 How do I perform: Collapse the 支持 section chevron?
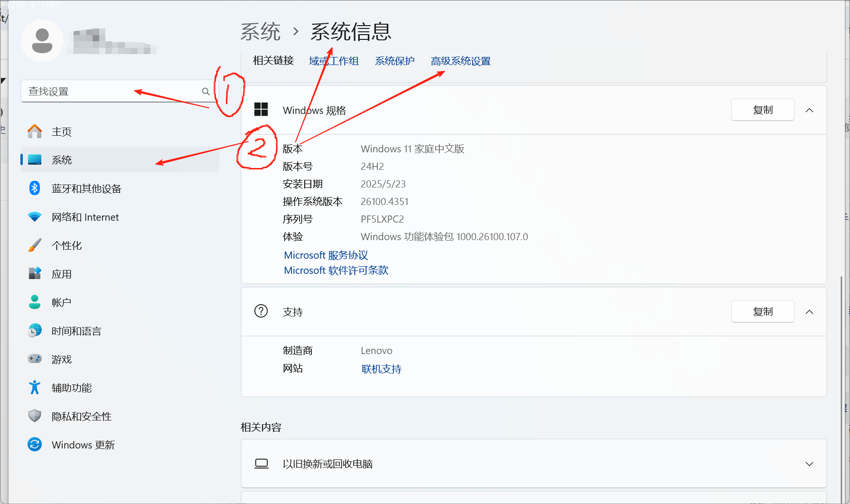tap(809, 312)
